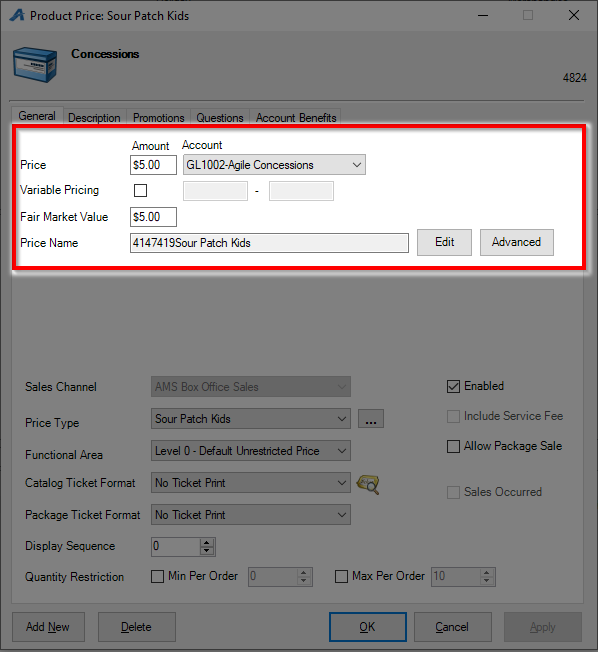Enable the Min Per Order checkbox
The image size is (598, 652).
(x=157, y=576)
